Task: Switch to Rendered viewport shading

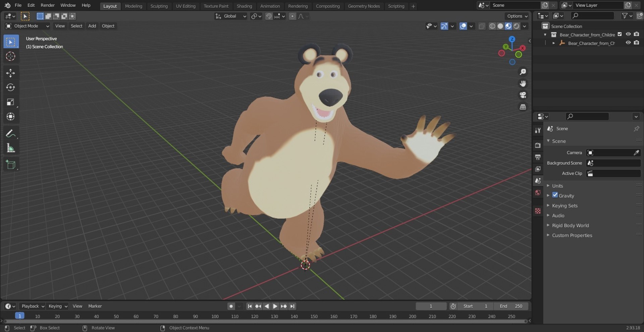Action: click(x=517, y=26)
